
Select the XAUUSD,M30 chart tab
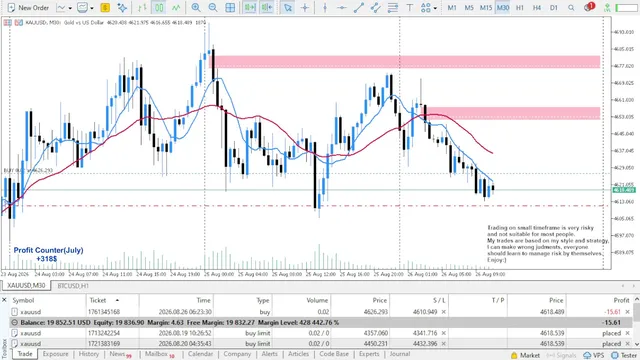pos(27,286)
